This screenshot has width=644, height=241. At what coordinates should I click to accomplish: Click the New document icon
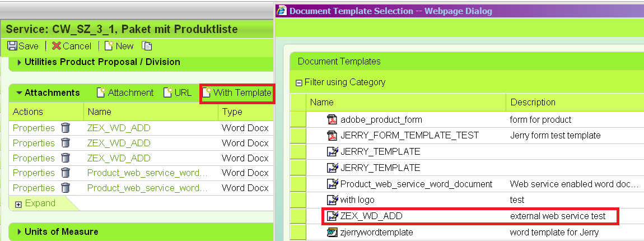tap(109, 45)
